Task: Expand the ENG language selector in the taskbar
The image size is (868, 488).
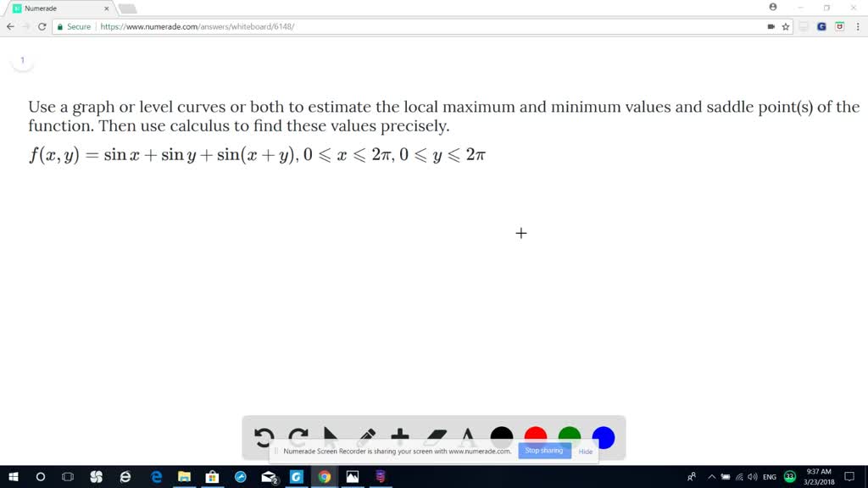Action: coord(770,476)
